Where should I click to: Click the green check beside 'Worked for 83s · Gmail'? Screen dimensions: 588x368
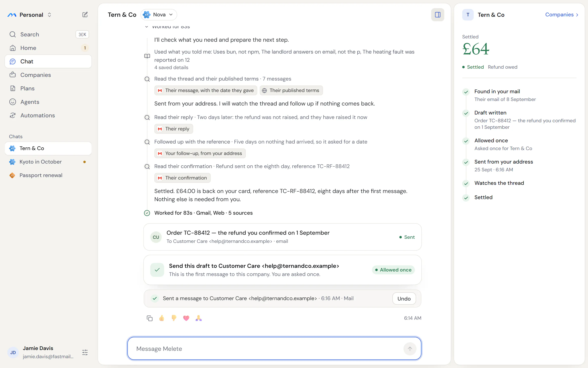147,213
